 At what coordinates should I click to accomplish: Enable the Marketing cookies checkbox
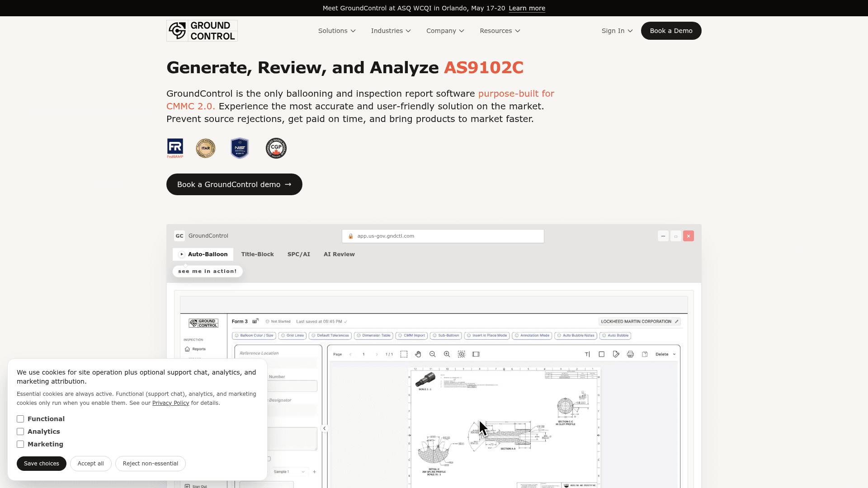(x=20, y=444)
